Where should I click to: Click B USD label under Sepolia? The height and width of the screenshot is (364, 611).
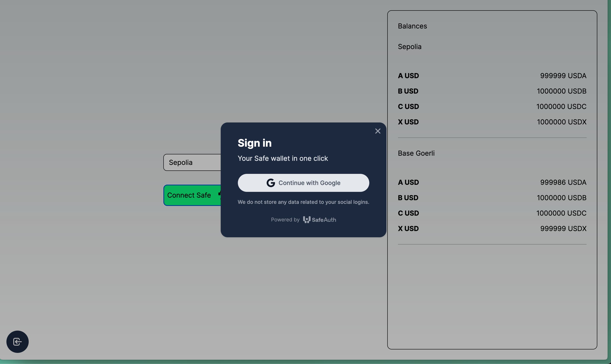408,91
